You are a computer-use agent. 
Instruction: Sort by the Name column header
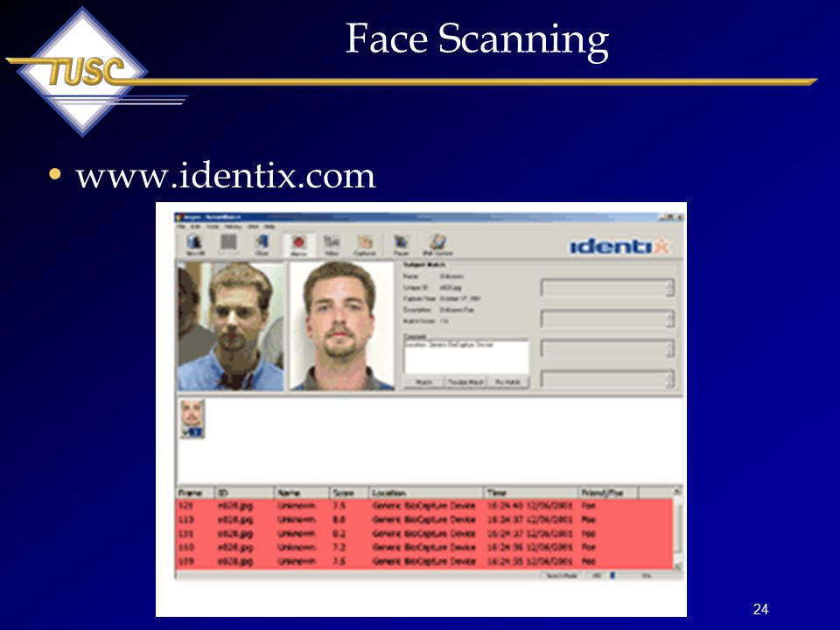click(302, 493)
